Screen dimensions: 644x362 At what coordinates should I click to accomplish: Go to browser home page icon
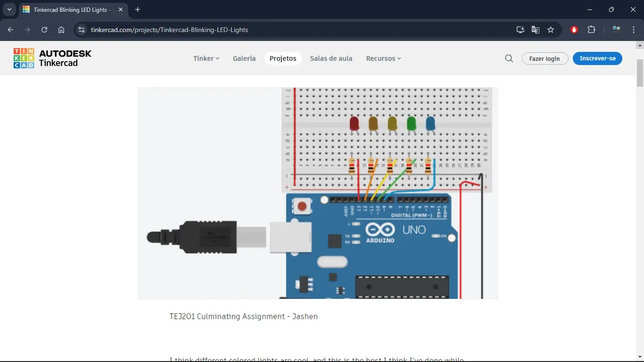pos(61,30)
